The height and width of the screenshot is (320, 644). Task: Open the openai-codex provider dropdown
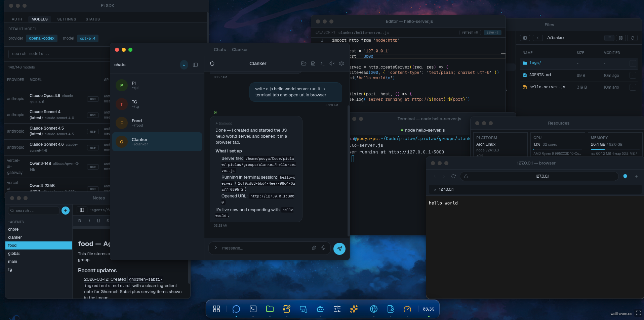click(42, 38)
